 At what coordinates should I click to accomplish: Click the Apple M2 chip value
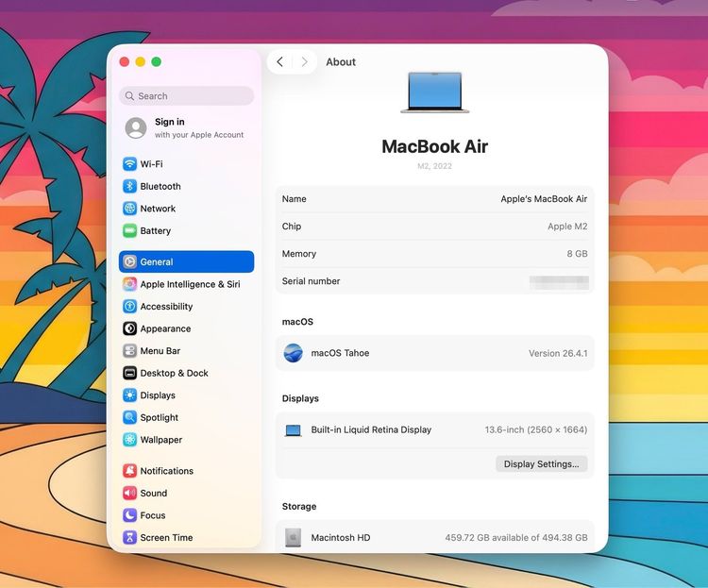[567, 227]
